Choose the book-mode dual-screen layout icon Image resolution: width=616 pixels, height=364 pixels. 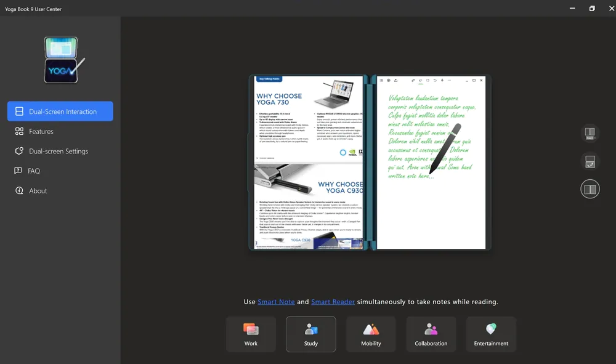click(x=590, y=189)
